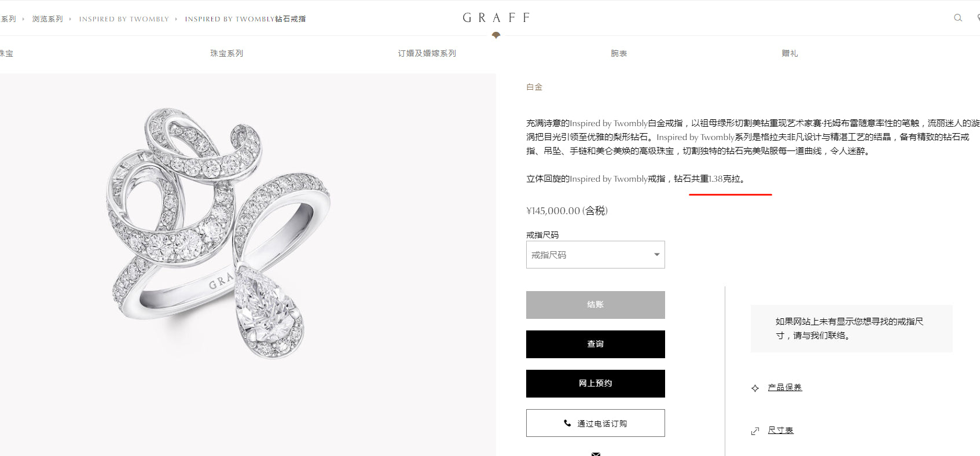Open the 珠宝系列 menu
This screenshot has height=456, width=980.
(x=226, y=53)
